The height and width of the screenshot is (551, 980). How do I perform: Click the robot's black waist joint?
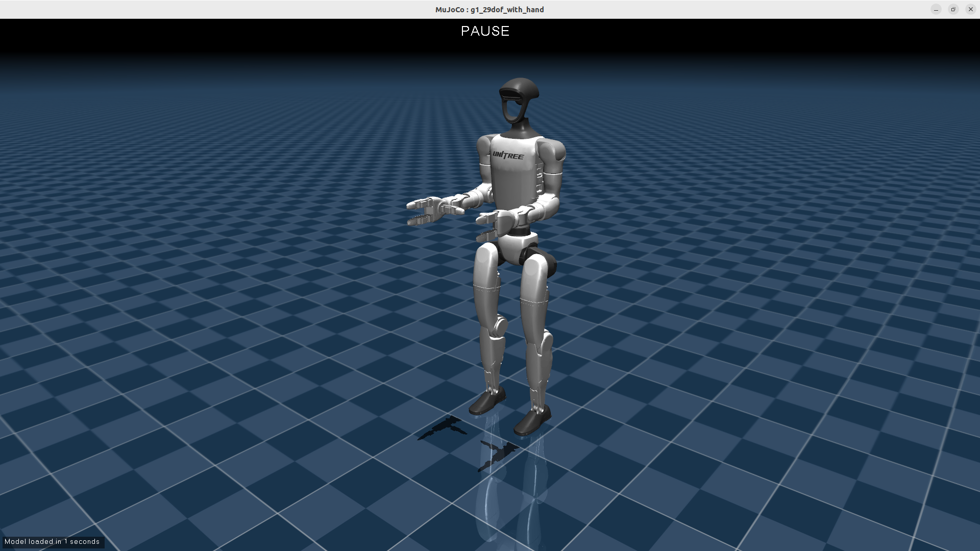520,232
